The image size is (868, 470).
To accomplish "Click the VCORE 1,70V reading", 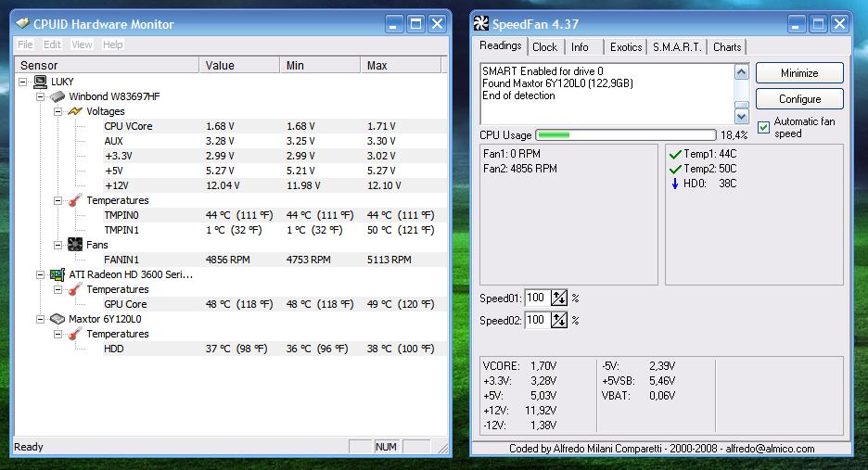I will 519,366.
